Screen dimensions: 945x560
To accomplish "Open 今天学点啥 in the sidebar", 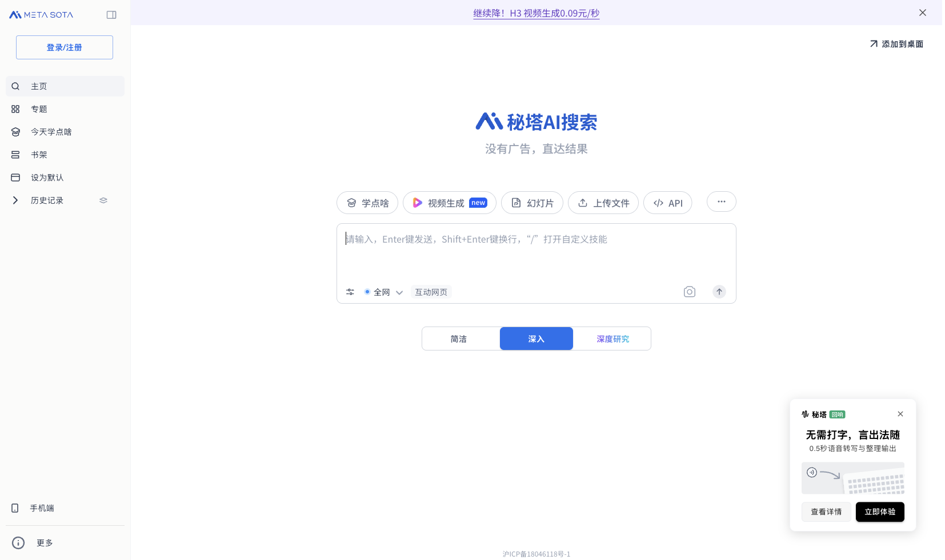I will pos(65,132).
